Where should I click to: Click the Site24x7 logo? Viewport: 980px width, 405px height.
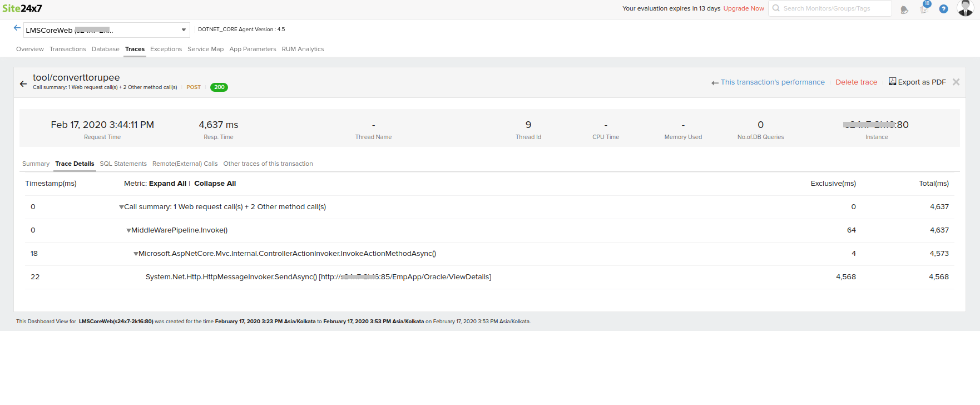(x=22, y=8)
